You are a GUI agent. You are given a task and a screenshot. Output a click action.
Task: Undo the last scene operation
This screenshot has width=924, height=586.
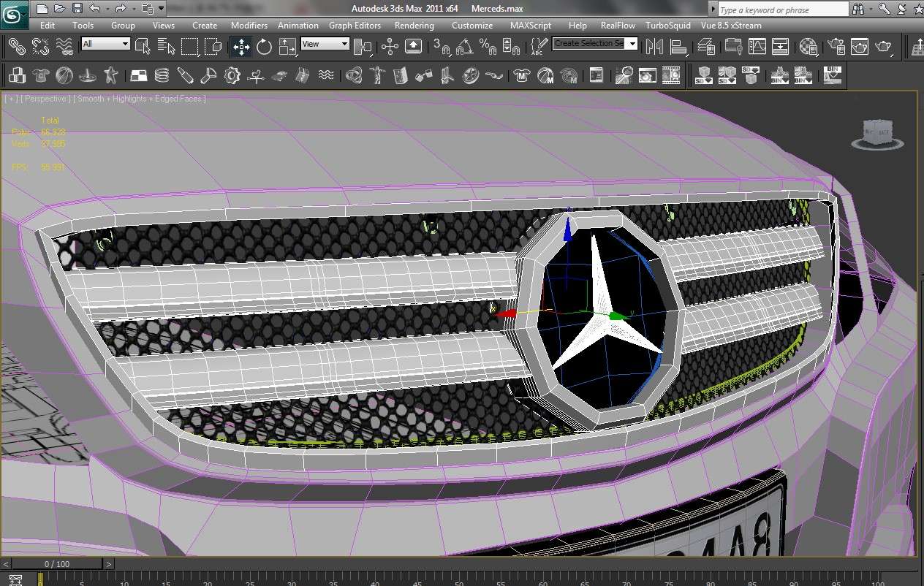[94, 9]
